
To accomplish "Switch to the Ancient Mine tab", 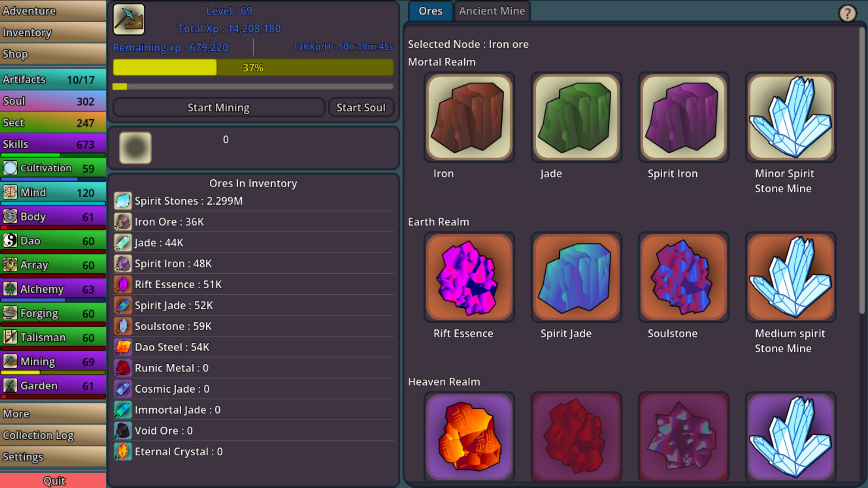I will [492, 11].
